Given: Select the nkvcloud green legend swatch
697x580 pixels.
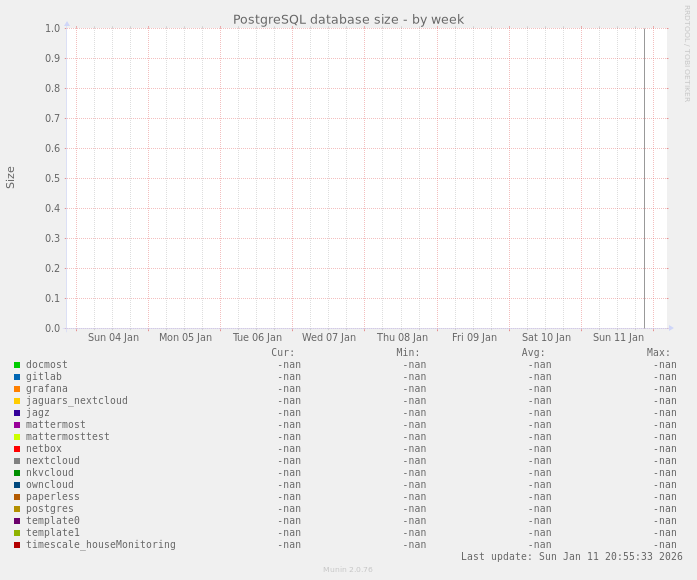Looking at the screenshot, I should (x=17, y=473).
